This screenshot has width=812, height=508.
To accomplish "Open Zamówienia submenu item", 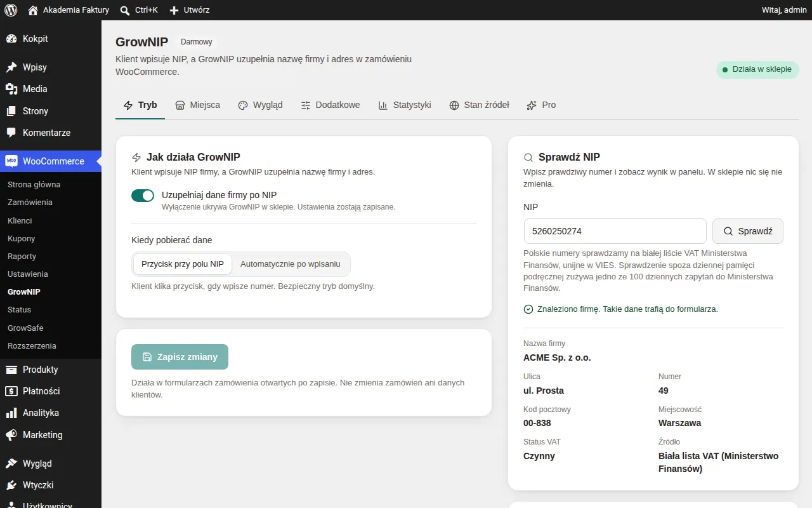I will pos(30,203).
